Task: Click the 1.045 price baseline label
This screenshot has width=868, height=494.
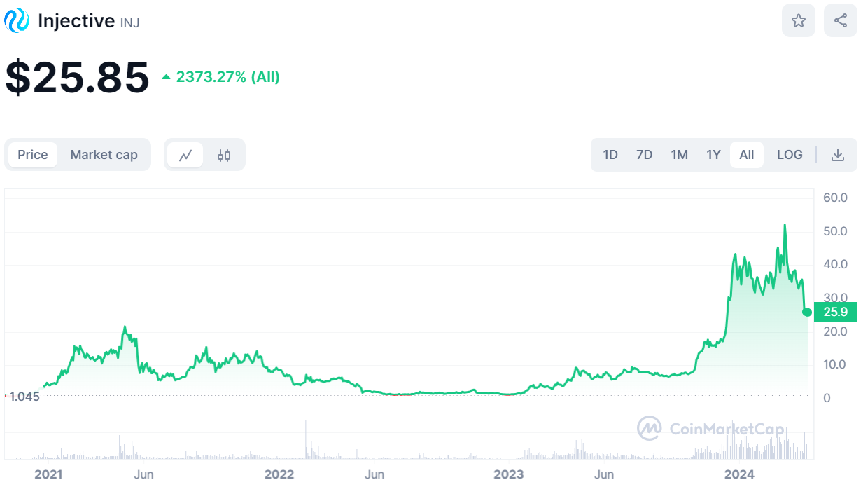Action: (x=24, y=397)
